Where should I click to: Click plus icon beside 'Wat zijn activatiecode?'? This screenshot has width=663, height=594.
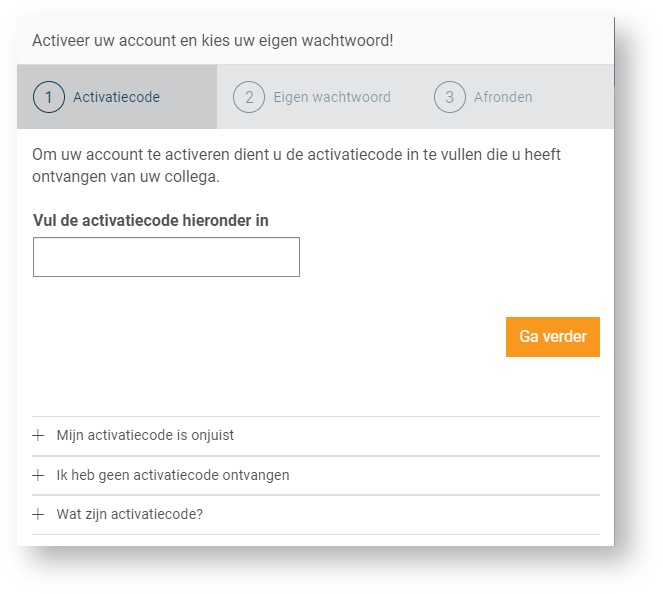[x=39, y=514]
